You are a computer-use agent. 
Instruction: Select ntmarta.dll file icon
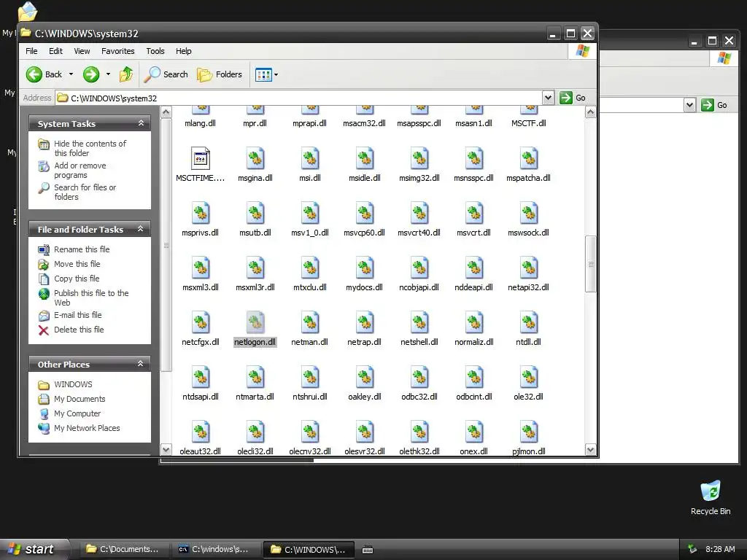[255, 378]
